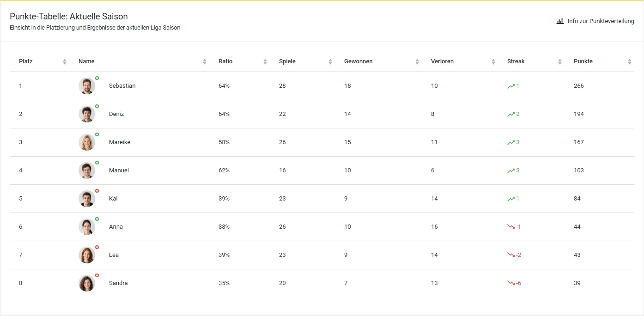Click Sebastian's 28 games value
The image size is (644, 316).
pyautogui.click(x=282, y=86)
